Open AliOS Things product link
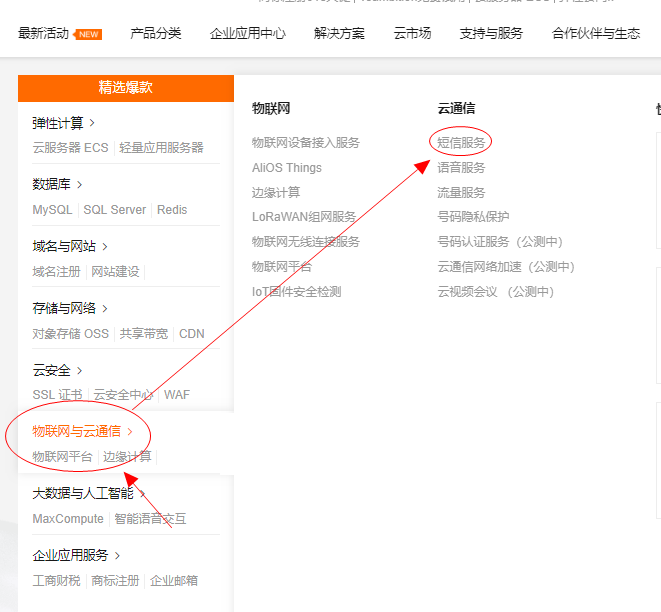 click(x=286, y=167)
